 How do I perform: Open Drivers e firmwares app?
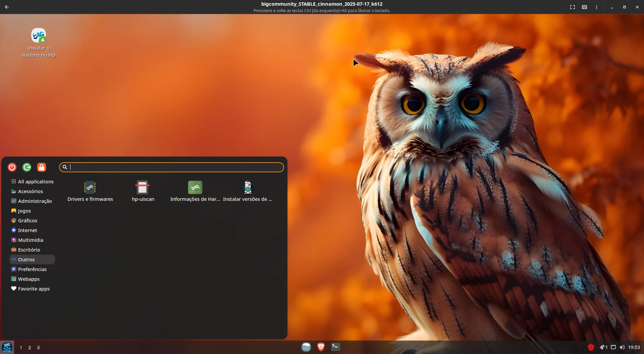(90, 191)
